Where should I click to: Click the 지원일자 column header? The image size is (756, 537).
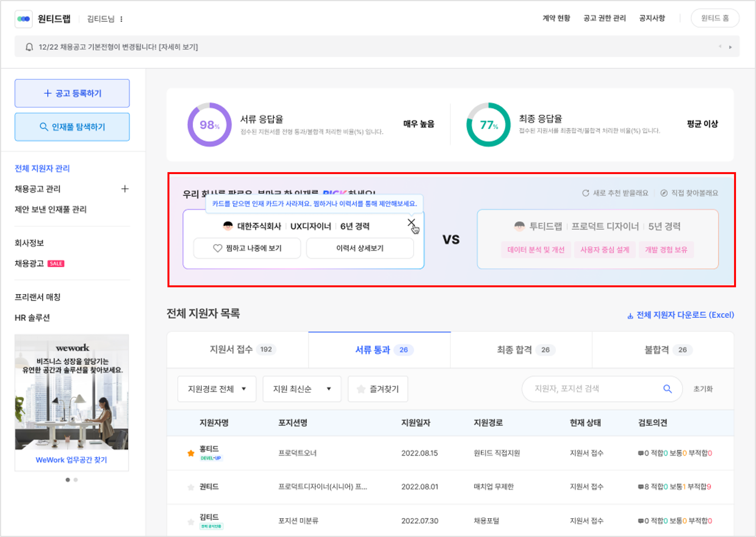416,423
